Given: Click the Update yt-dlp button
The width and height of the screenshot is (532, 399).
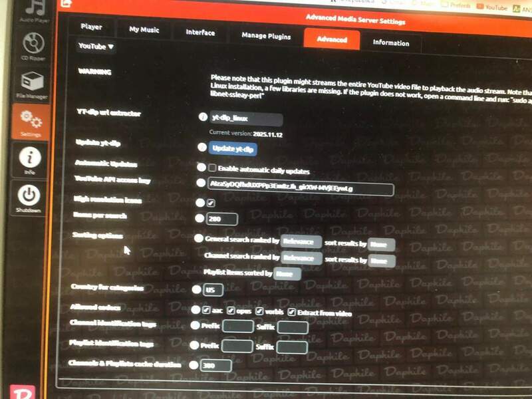Looking at the screenshot, I should click(x=233, y=148).
